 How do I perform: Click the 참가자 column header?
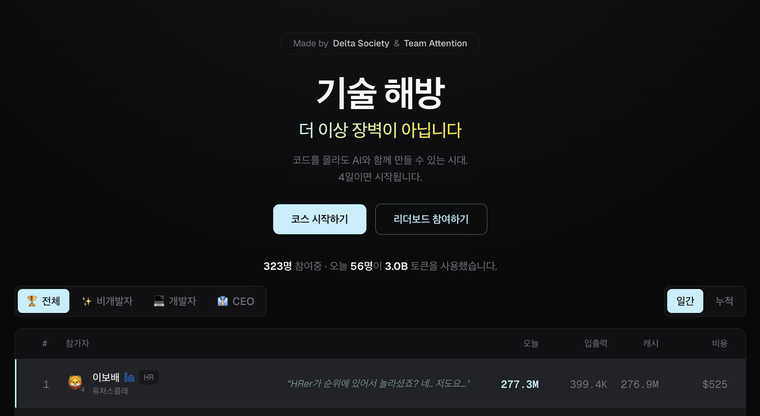[x=77, y=343]
